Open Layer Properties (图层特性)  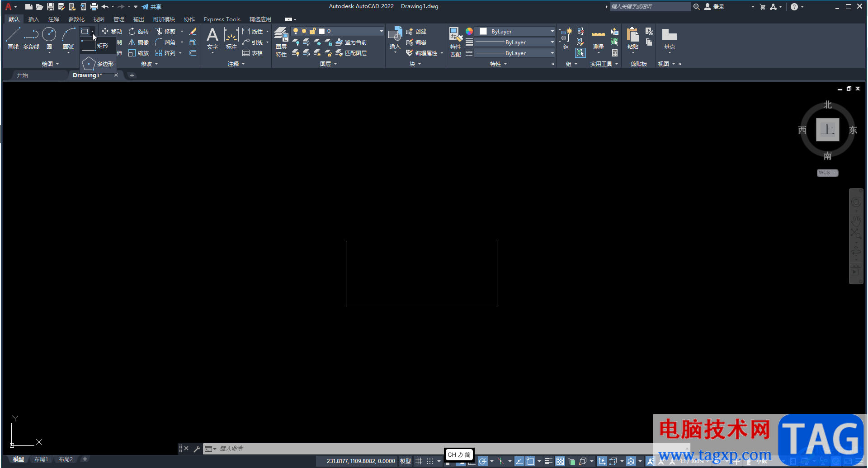tap(281, 42)
